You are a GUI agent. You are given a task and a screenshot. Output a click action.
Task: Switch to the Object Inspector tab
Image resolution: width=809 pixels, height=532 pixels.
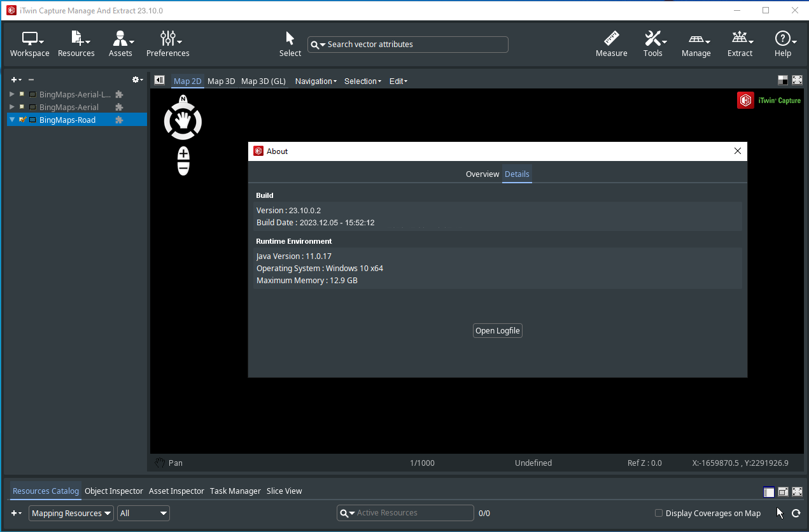(114, 491)
